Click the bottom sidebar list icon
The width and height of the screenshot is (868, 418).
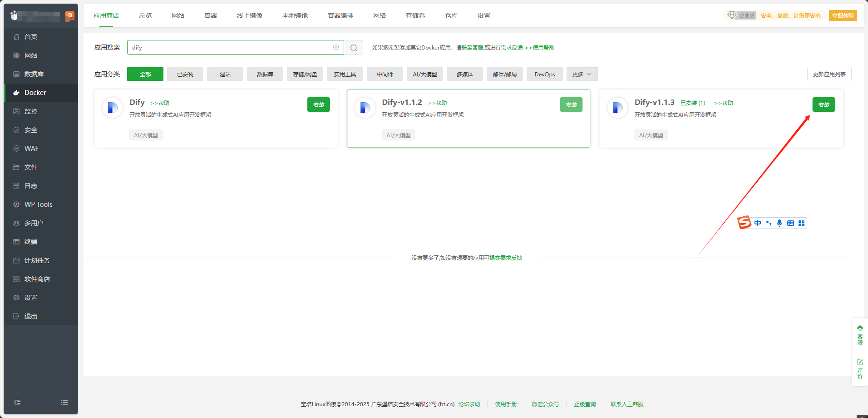pos(64,403)
